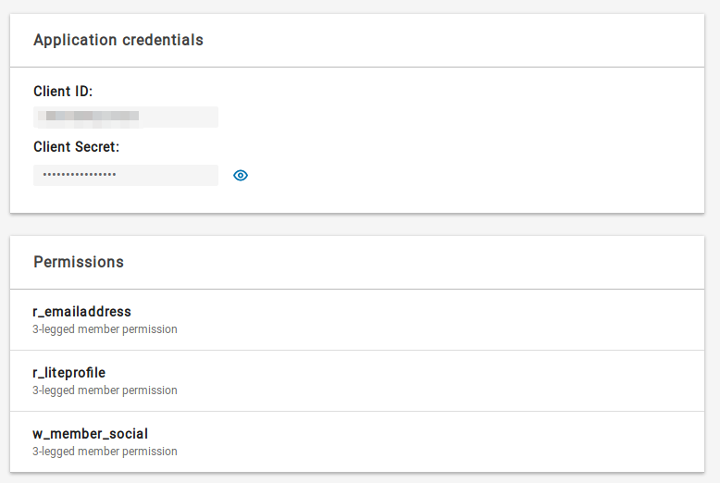Viewport: 720px width, 483px height.
Task: Select the r_emailaddress permission row
Action: coord(357,320)
